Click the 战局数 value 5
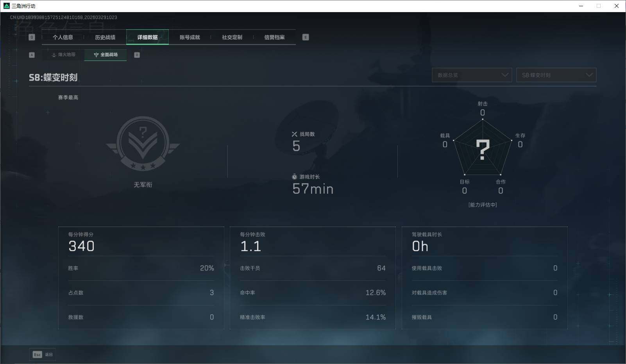 pos(296,146)
